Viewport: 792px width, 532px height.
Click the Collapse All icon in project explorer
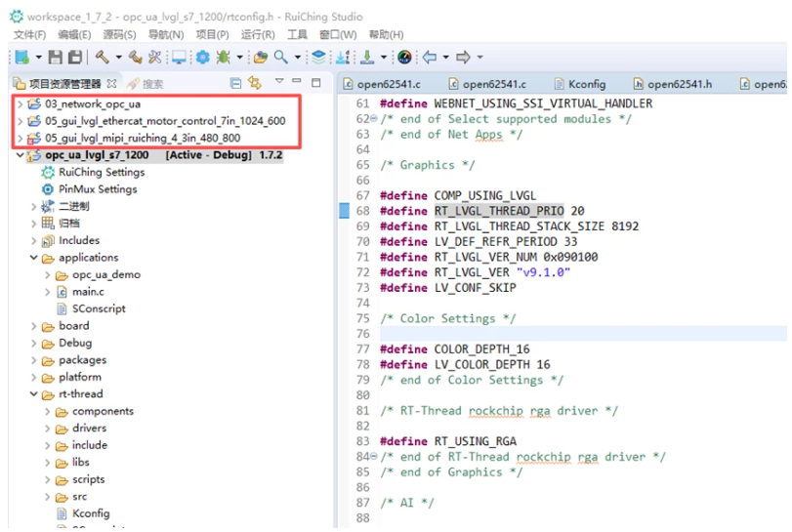click(x=235, y=83)
